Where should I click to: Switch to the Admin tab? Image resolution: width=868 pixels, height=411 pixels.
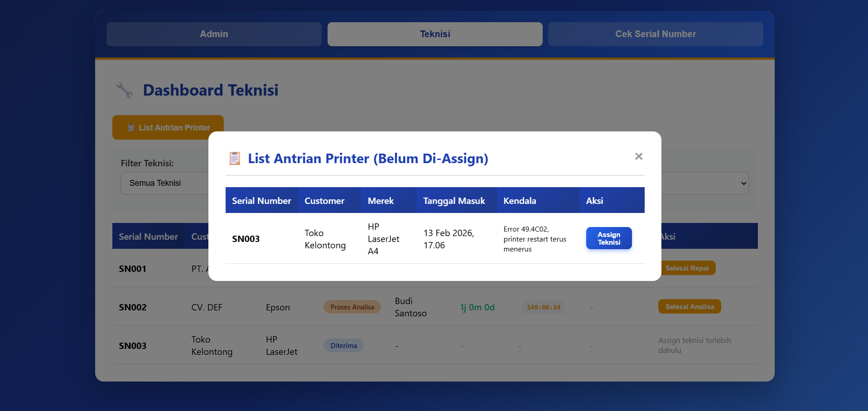click(x=214, y=34)
